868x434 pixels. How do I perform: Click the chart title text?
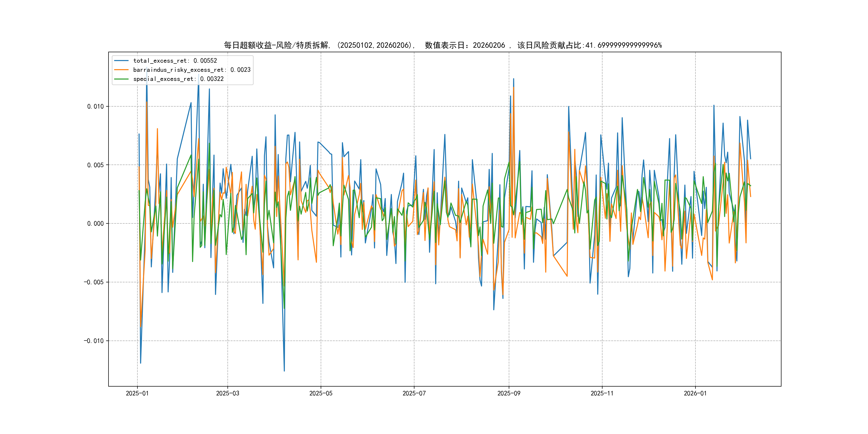(443, 45)
